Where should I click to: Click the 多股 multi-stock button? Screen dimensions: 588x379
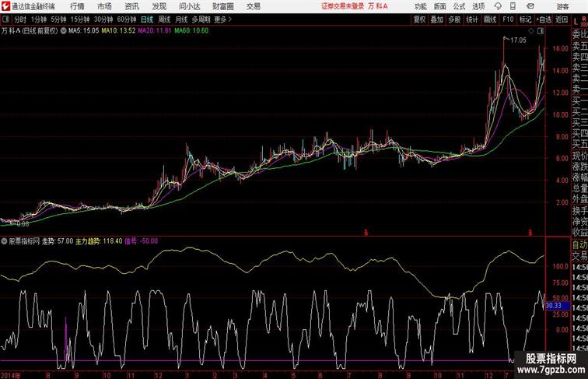(454, 19)
